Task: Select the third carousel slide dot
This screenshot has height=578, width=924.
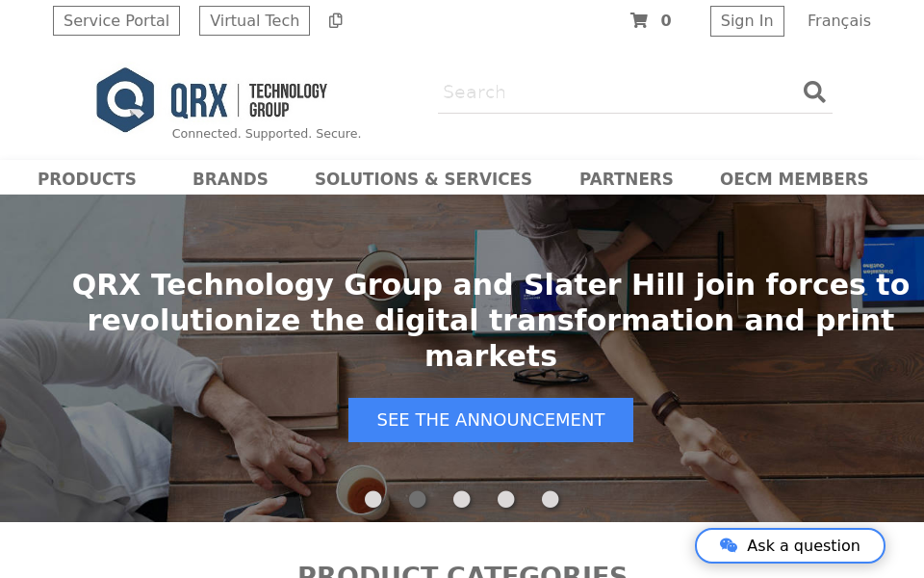Action: (x=461, y=500)
